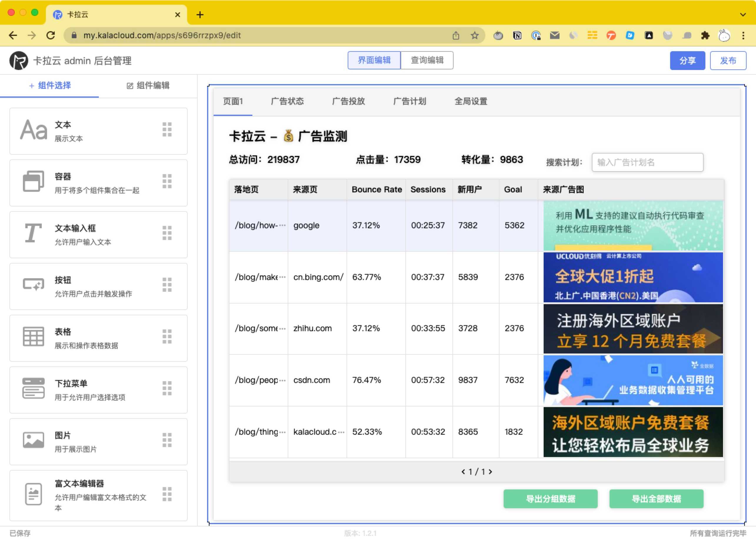The height and width of the screenshot is (540, 756).
Task: Go to next table page arrow
Action: pyautogui.click(x=491, y=471)
